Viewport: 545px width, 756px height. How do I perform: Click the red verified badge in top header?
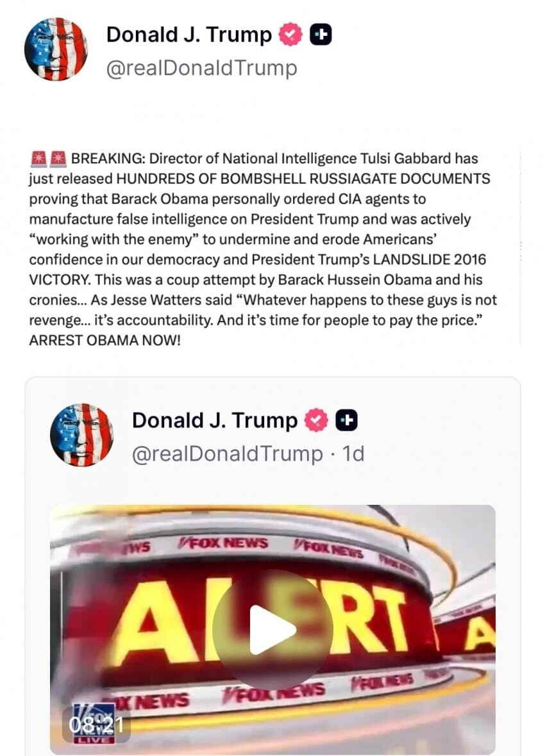tap(290, 35)
